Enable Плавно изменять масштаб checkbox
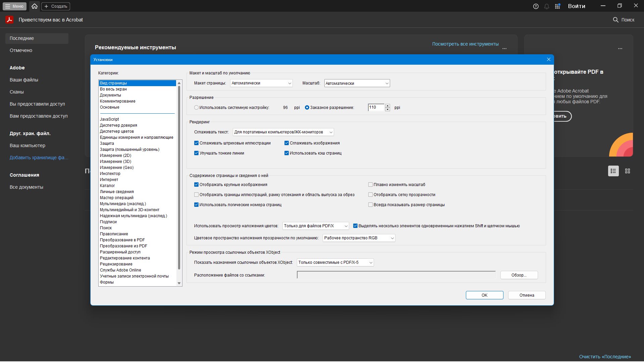The image size is (644, 362). [x=371, y=184]
